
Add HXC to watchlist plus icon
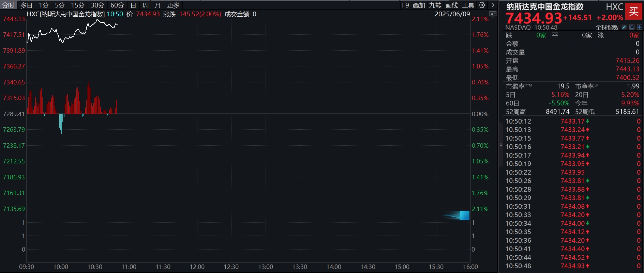tap(640, 27)
